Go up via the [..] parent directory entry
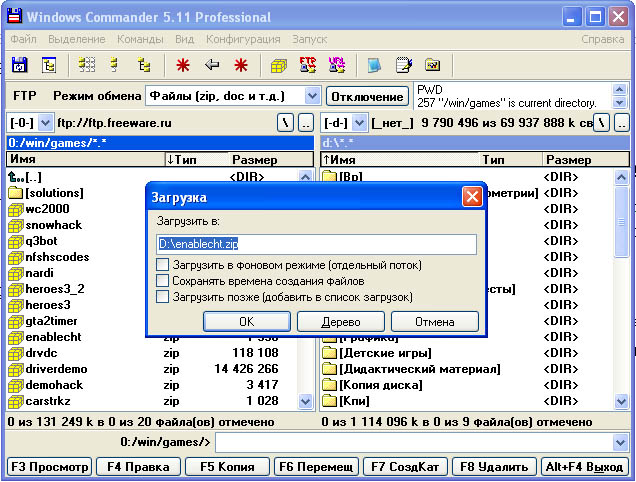Image resolution: width=636 pixels, height=482 pixels. pos(25,177)
